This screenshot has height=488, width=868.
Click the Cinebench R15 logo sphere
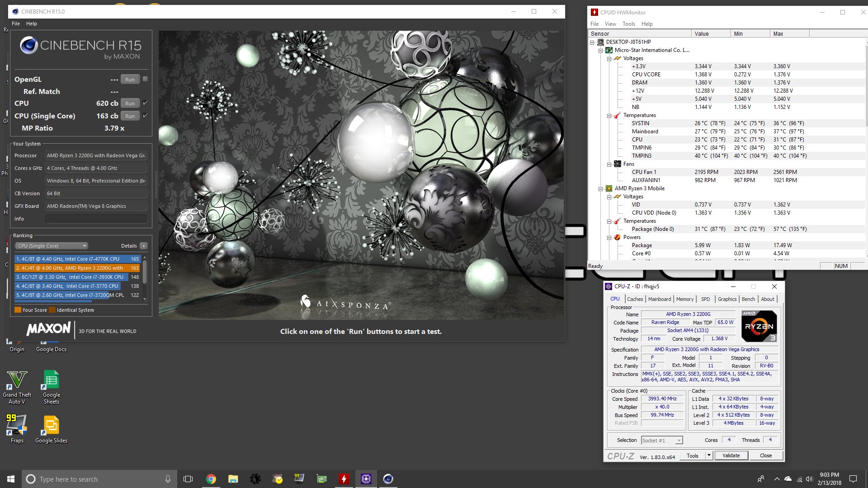click(x=29, y=45)
